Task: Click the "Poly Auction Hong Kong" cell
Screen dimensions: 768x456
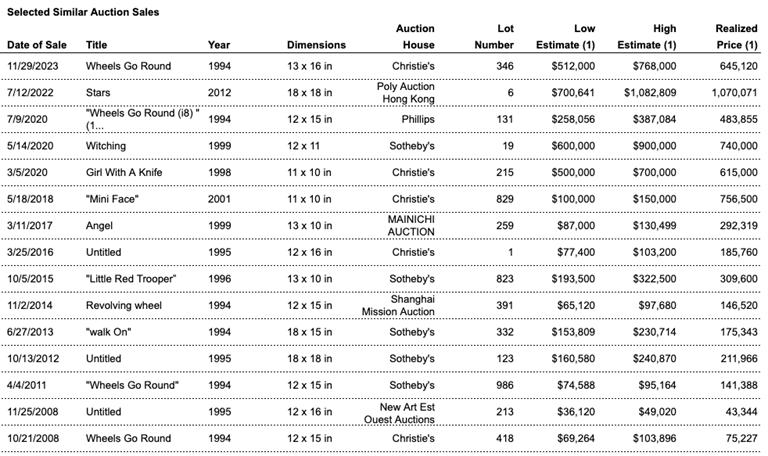Action: click(405, 93)
